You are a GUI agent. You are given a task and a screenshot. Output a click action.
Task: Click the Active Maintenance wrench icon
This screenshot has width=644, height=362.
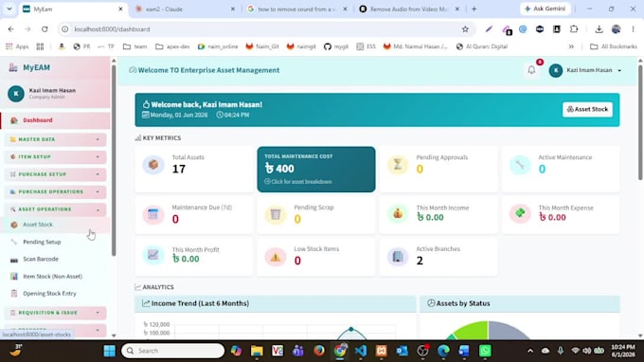point(520,164)
